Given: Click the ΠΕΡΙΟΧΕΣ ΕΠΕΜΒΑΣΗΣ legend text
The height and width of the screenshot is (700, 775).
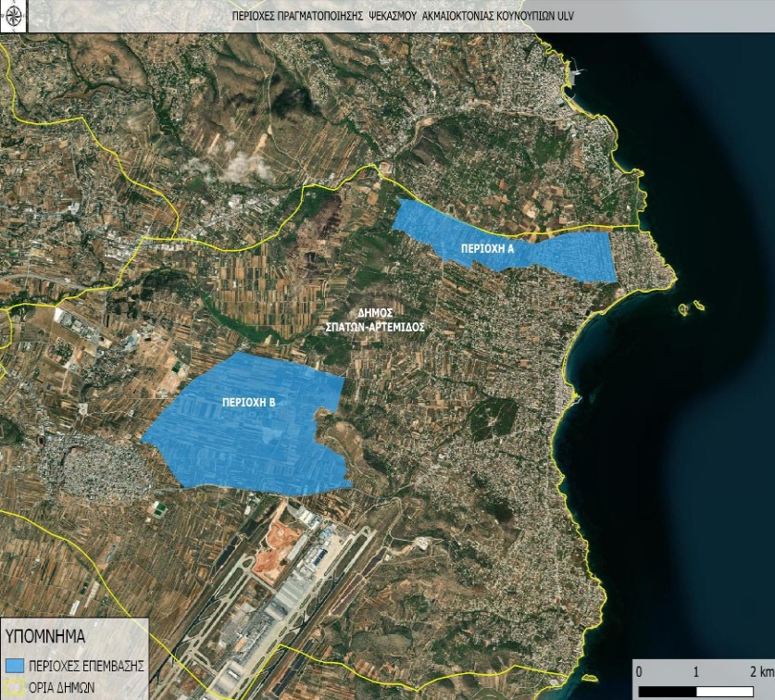Looking at the screenshot, I should [86, 666].
